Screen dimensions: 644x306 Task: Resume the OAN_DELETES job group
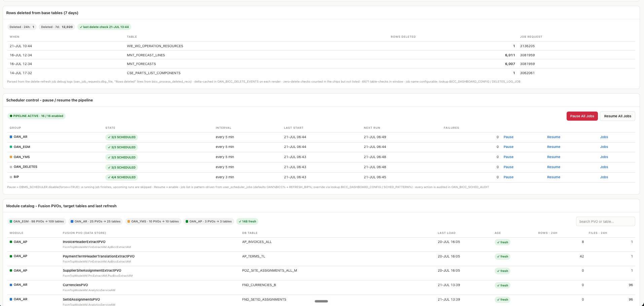coord(553,167)
